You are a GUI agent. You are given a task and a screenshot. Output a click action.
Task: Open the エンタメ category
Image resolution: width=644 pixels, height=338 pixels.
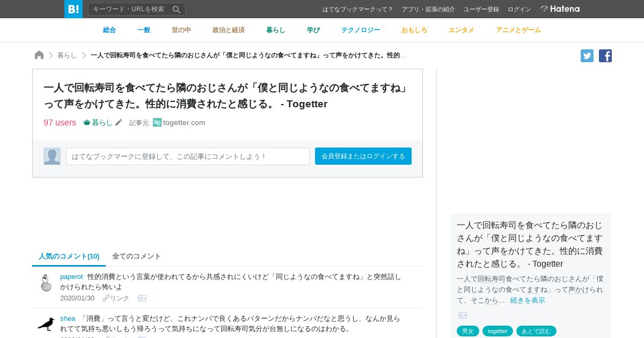click(x=462, y=30)
